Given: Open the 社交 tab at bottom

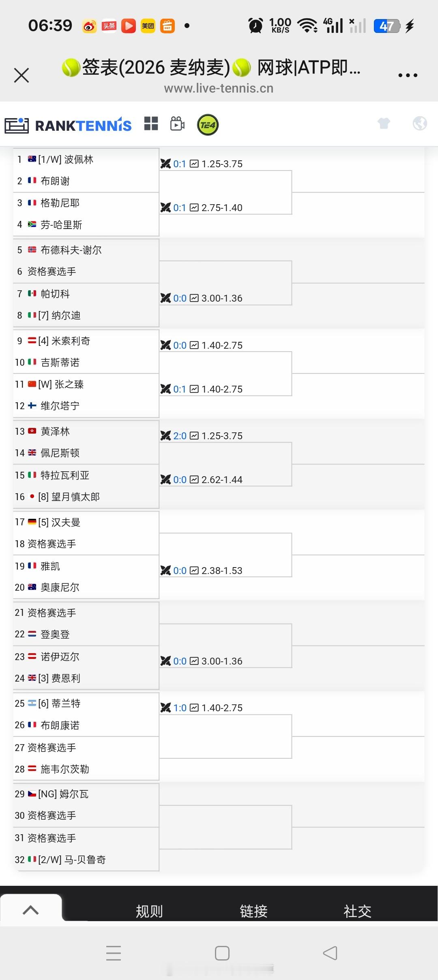Looking at the screenshot, I should (357, 911).
